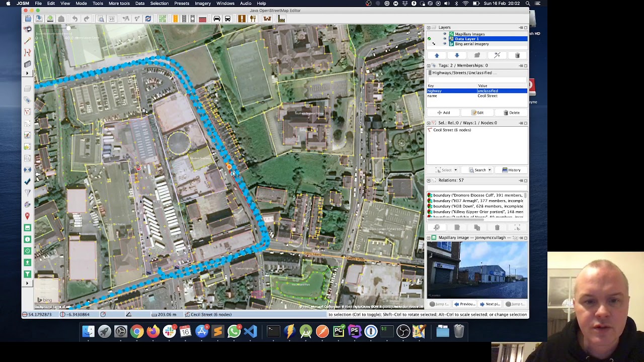Click the Open file toolbar icon
The width and height of the screenshot is (644, 362).
pos(28,19)
